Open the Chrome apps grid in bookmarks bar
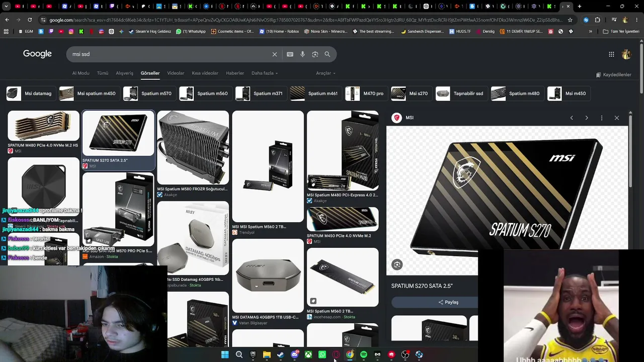Image resolution: width=644 pixels, height=362 pixels. [6, 31]
